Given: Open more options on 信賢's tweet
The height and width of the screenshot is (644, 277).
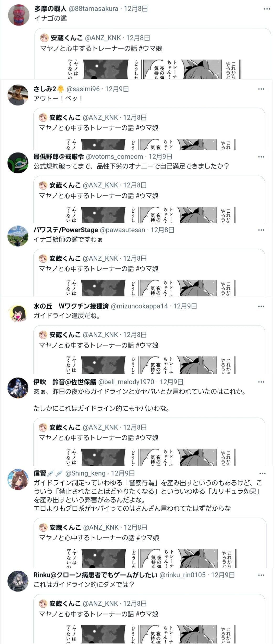Looking at the screenshot, I should [x=262, y=473].
